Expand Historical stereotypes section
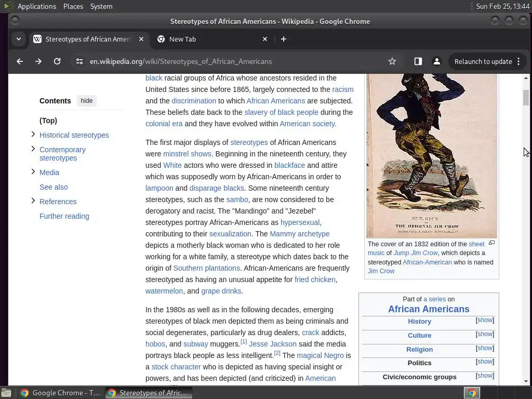This screenshot has width=532, height=399. click(x=33, y=135)
